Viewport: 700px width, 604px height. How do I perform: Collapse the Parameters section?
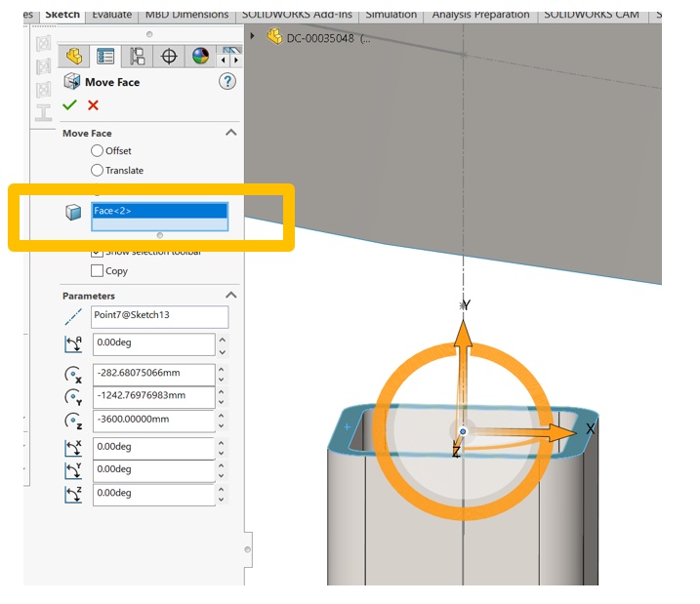pos(230,295)
